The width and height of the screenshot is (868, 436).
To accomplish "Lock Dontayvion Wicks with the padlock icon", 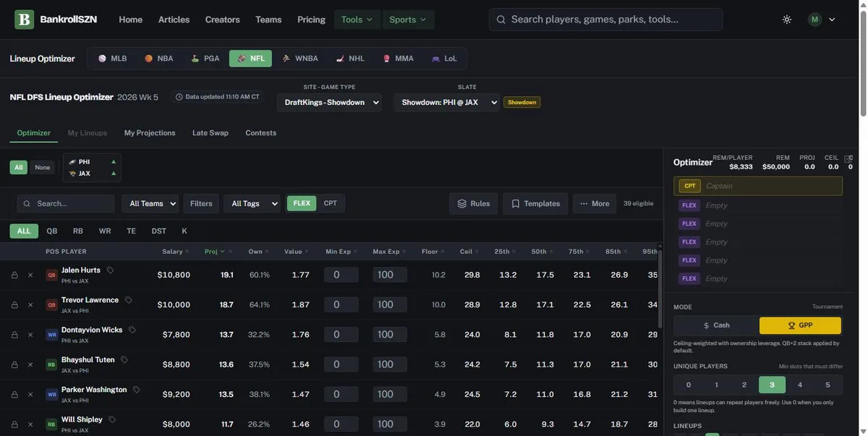I will pos(14,335).
